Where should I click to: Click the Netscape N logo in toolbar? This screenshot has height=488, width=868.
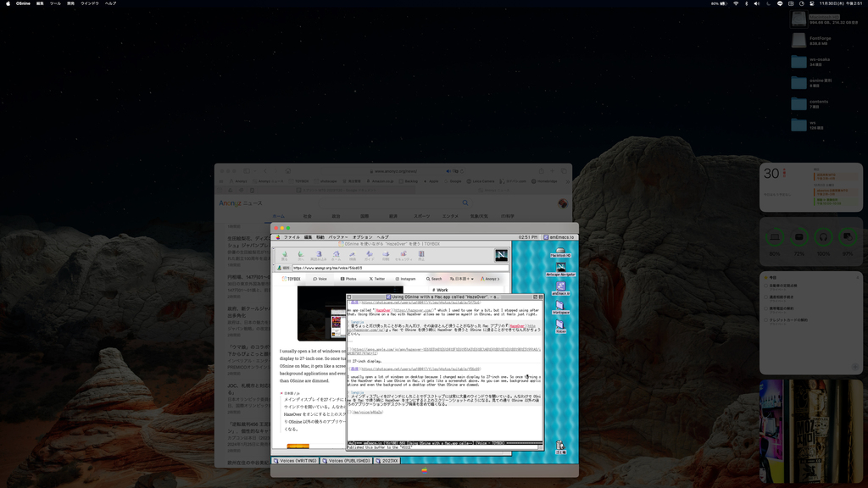click(501, 255)
